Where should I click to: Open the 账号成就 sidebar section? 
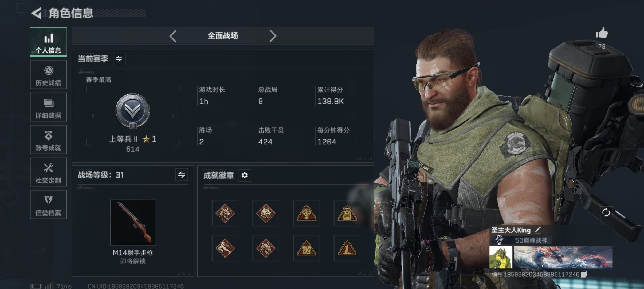pos(48,139)
